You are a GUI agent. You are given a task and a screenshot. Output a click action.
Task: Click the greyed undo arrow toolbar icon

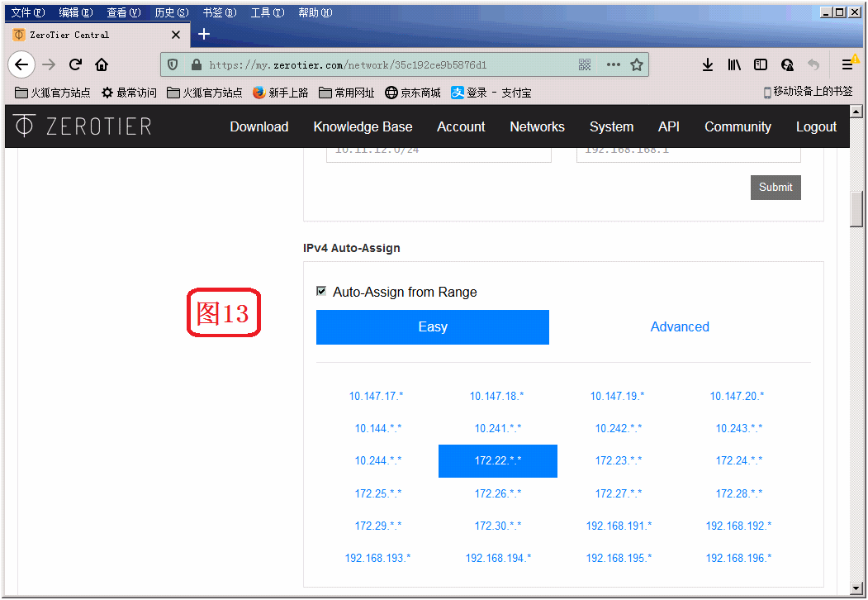(x=813, y=64)
